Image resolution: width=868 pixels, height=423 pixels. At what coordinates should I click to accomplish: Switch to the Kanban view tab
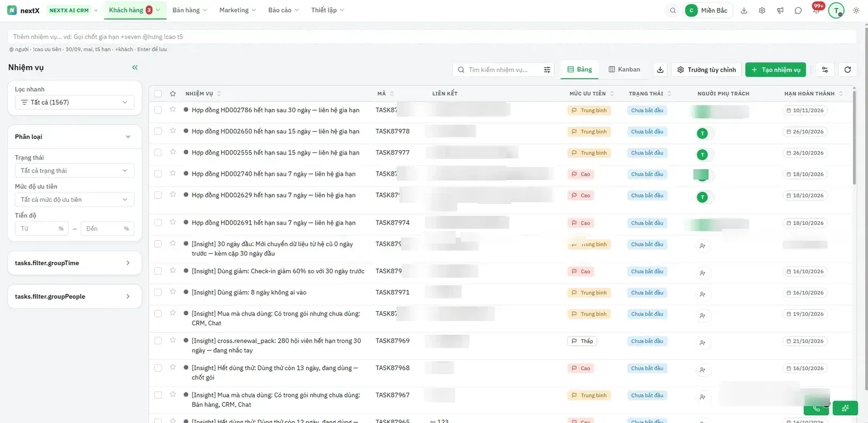(x=624, y=69)
